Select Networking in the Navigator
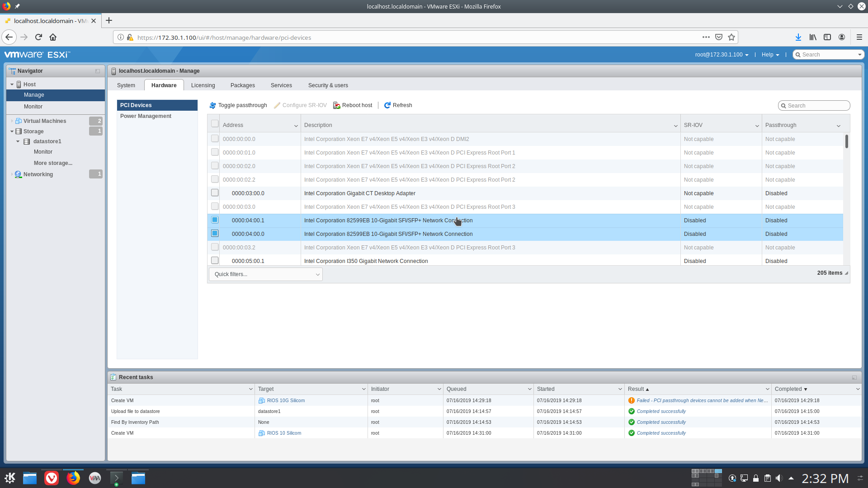868x488 pixels. coord(38,174)
